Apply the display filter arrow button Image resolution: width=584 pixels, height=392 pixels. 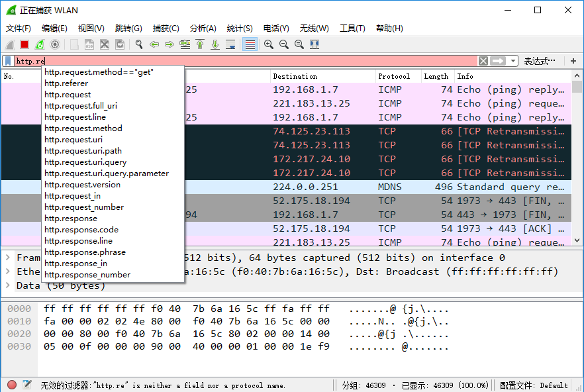(498, 61)
